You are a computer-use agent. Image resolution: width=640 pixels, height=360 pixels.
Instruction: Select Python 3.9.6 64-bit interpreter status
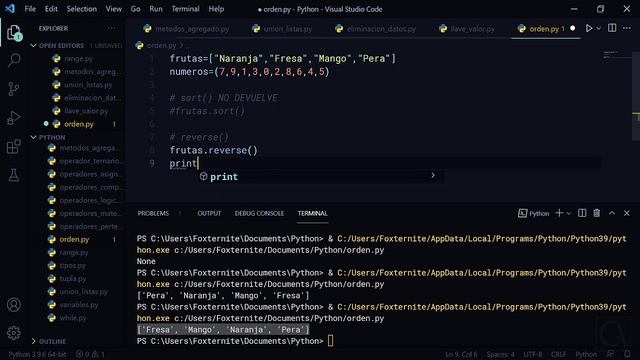[x=37, y=354]
